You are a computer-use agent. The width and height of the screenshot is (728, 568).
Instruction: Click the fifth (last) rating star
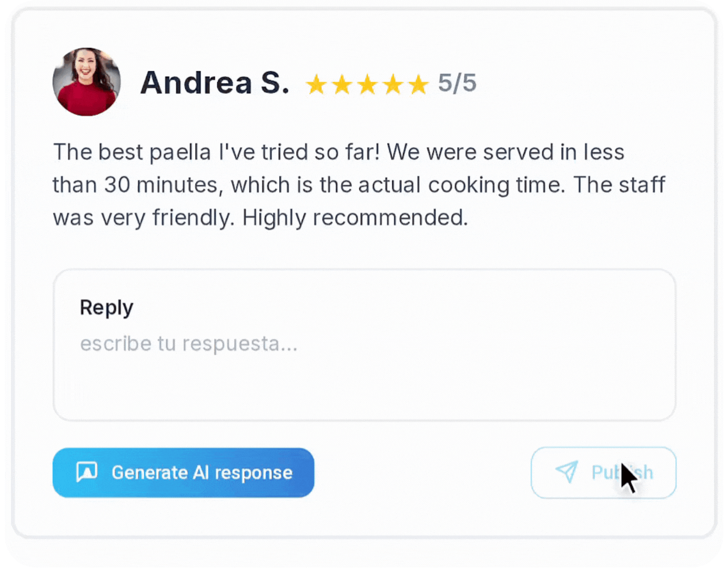(418, 85)
